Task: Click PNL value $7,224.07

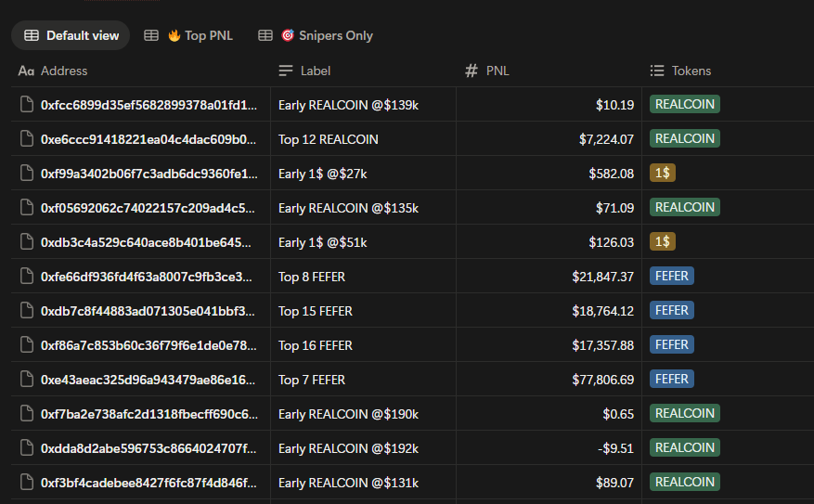Action: pyautogui.click(x=606, y=139)
